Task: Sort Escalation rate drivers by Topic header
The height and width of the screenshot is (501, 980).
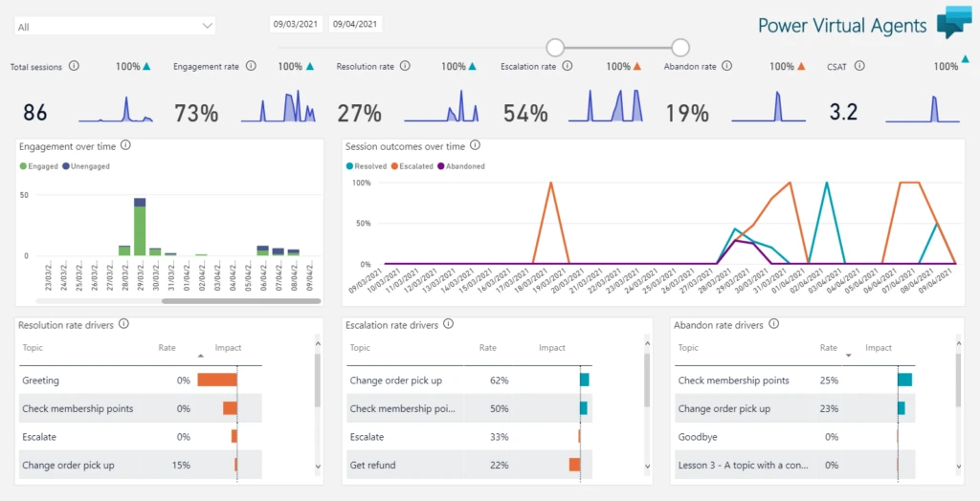Action: coord(360,348)
